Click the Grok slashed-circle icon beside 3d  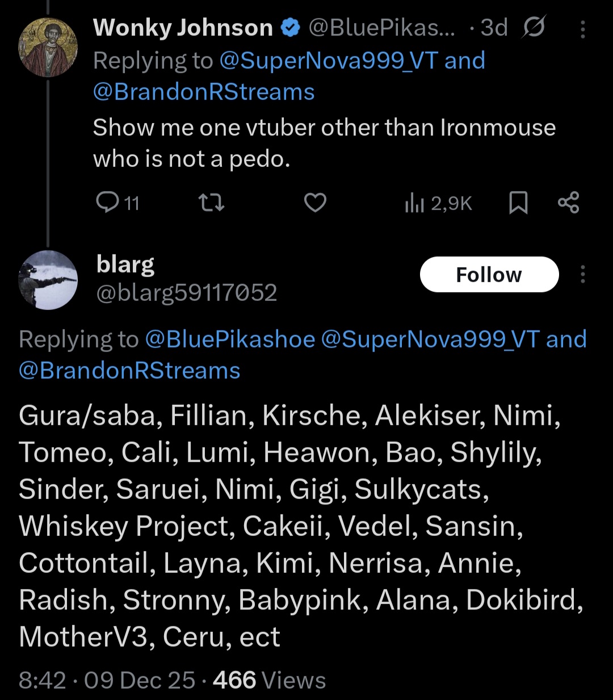point(534,27)
